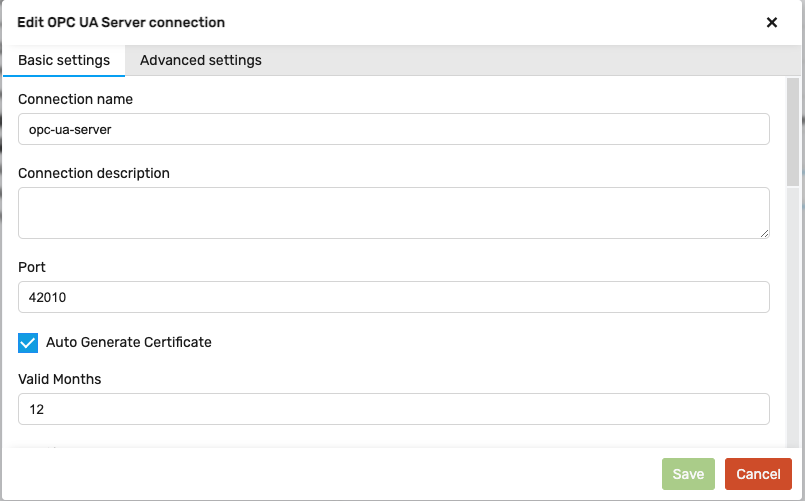Click the Edit OPC UA Server connection title
Viewport: 805px width, 501px height.
point(121,23)
